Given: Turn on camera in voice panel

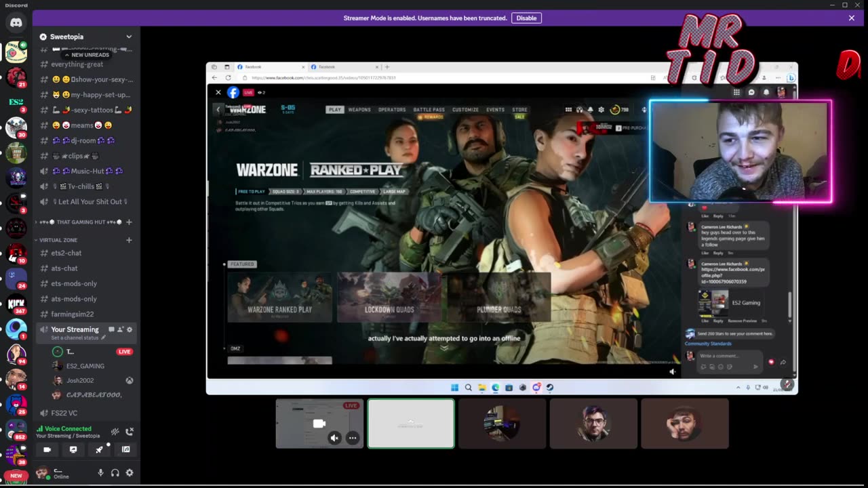Looking at the screenshot, I should [47, 449].
